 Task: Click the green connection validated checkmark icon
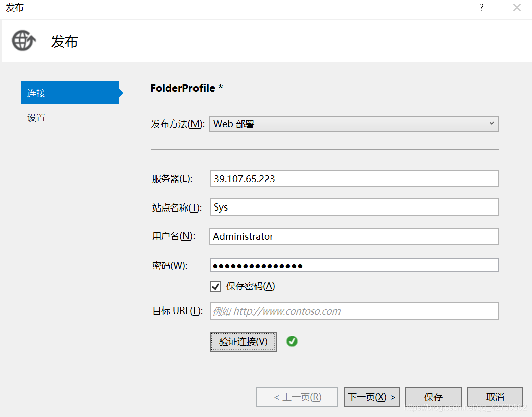point(292,341)
